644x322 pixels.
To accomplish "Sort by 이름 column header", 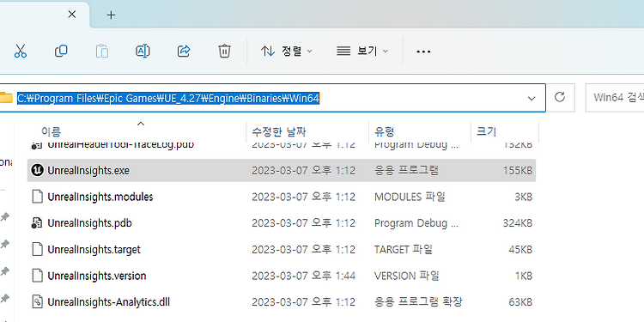I will tap(51, 131).
